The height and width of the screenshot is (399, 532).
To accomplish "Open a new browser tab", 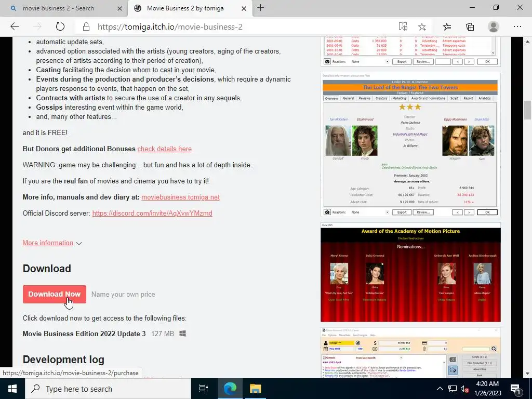I will coord(261,8).
